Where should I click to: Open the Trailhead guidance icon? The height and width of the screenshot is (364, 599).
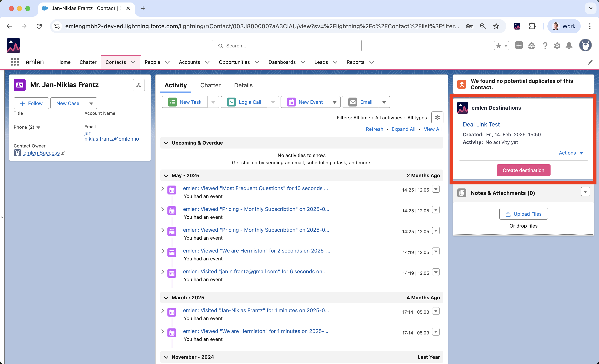click(x=532, y=46)
